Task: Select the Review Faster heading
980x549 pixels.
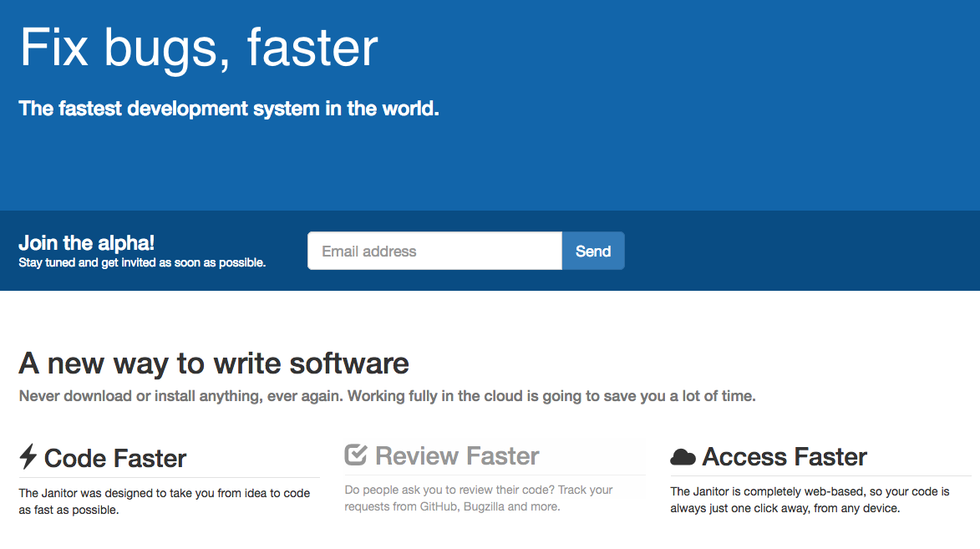Action: pos(457,456)
